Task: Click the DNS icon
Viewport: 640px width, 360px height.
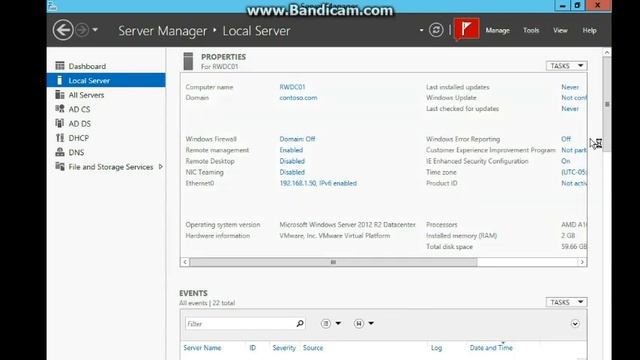Action: point(60,152)
